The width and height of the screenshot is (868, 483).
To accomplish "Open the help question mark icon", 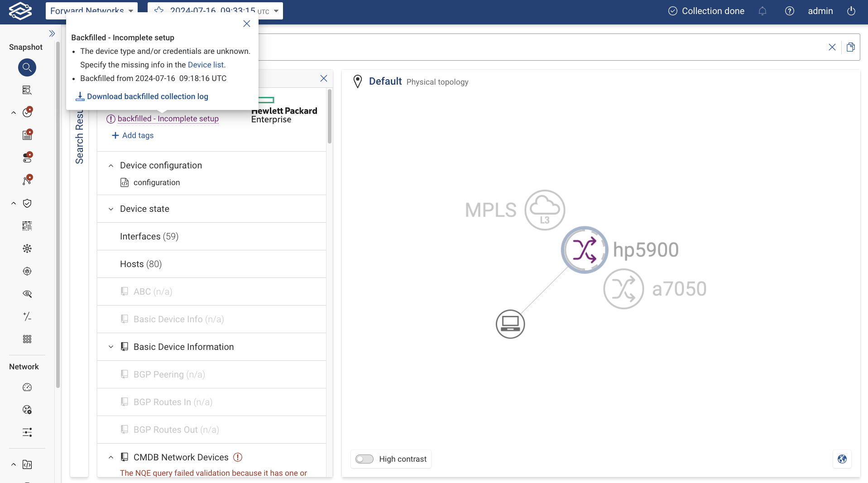I will pyautogui.click(x=790, y=11).
